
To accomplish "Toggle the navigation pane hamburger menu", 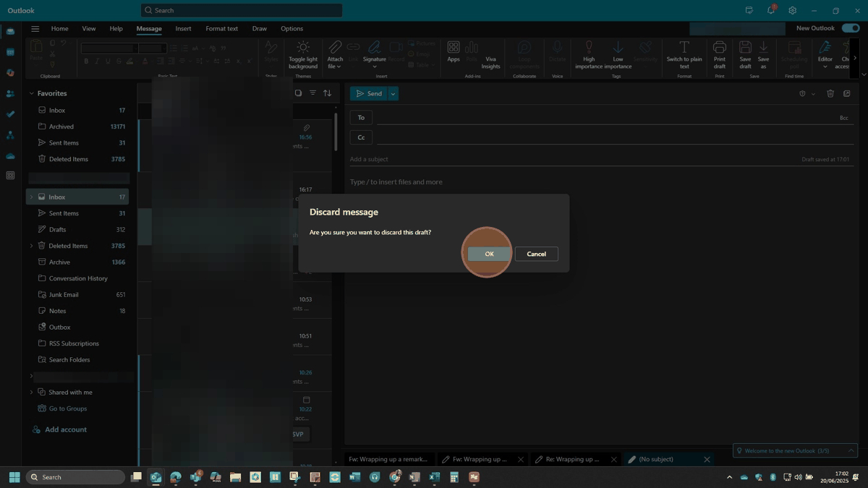I will (35, 28).
